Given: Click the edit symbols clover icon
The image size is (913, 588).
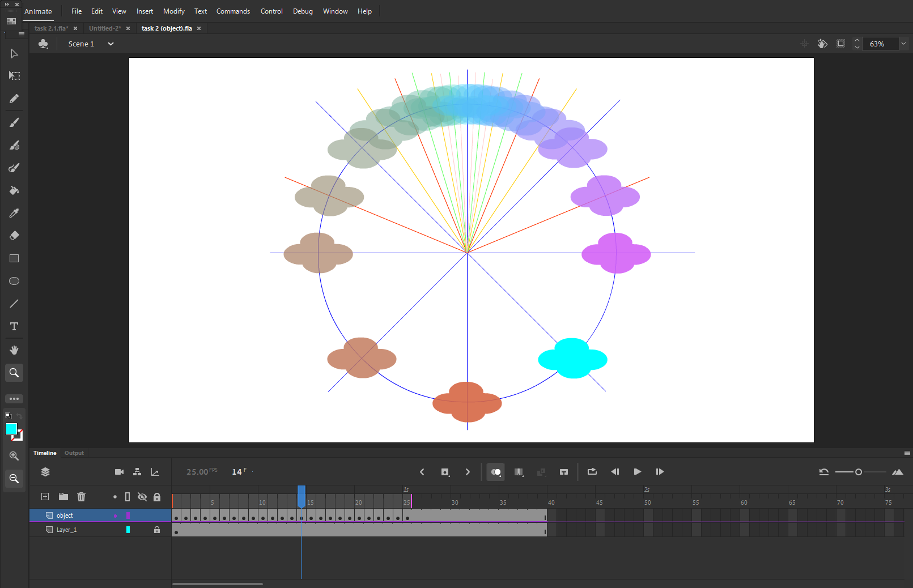Looking at the screenshot, I should (x=44, y=44).
